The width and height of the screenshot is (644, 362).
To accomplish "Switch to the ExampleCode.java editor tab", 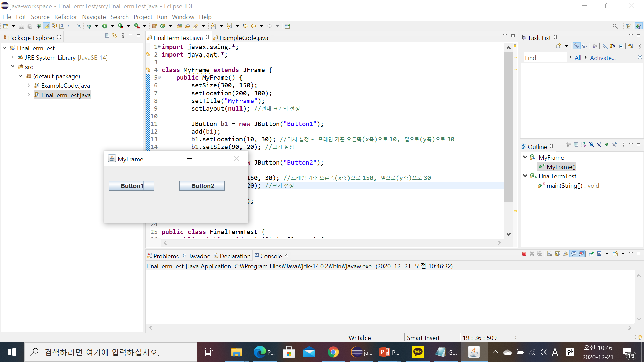I will point(244,38).
